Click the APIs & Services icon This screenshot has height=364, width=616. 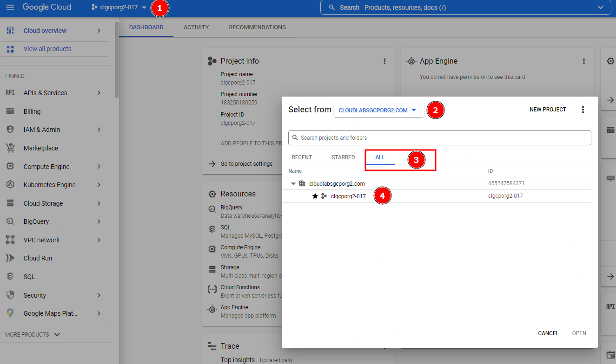10,93
